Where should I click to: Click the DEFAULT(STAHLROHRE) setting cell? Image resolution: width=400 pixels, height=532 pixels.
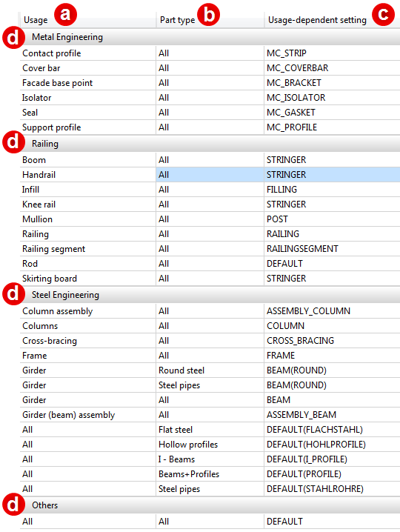click(x=332, y=489)
